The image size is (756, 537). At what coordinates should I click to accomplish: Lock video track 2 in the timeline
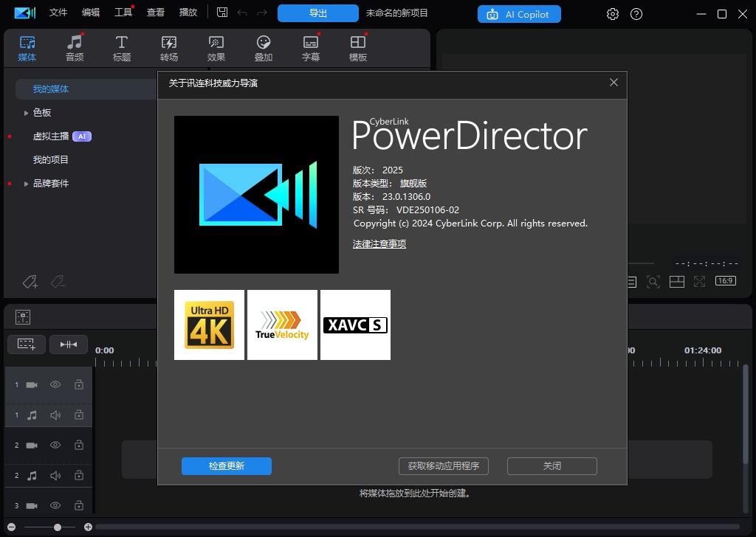point(78,445)
